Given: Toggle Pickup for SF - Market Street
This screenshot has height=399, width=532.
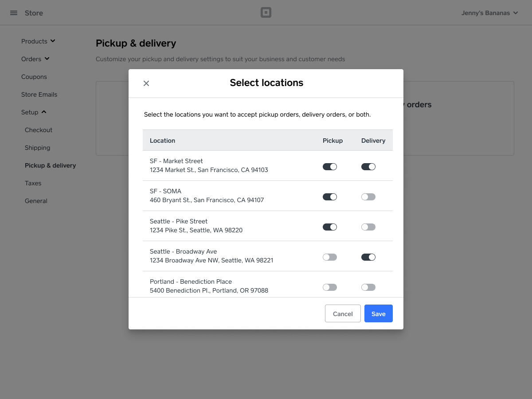Looking at the screenshot, I should (330, 167).
